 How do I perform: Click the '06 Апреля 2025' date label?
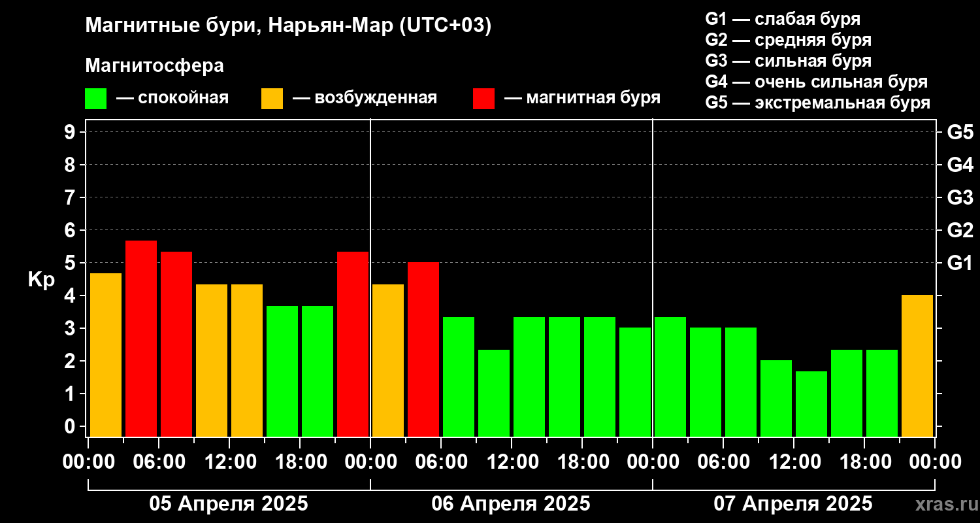coord(511,504)
